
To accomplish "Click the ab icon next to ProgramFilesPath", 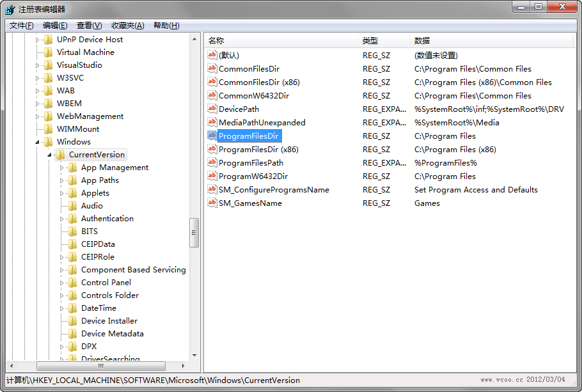I will click(x=212, y=162).
